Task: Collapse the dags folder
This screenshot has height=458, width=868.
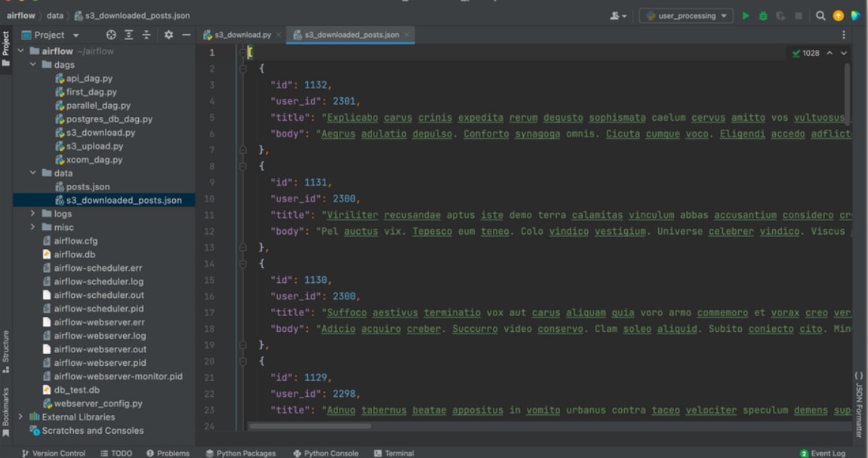Action: (x=33, y=65)
